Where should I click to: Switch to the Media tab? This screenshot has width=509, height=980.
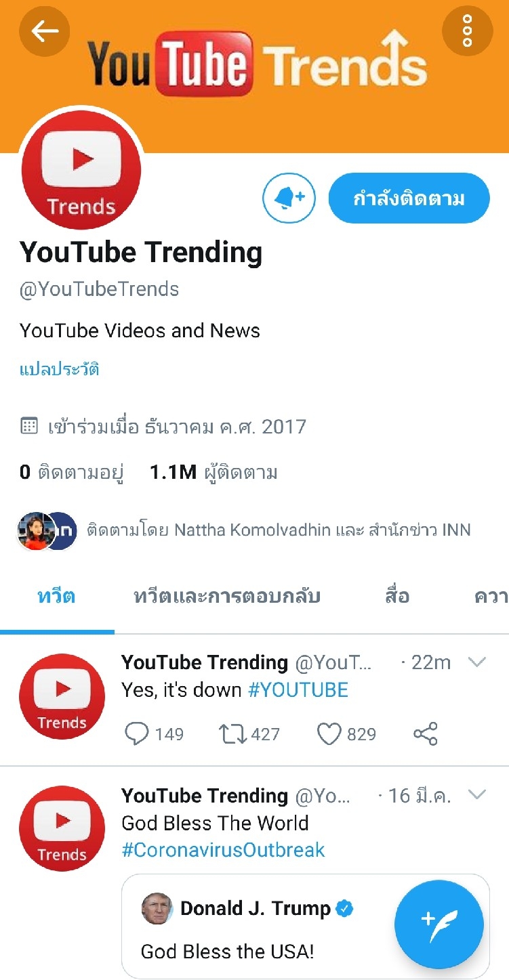click(x=396, y=597)
